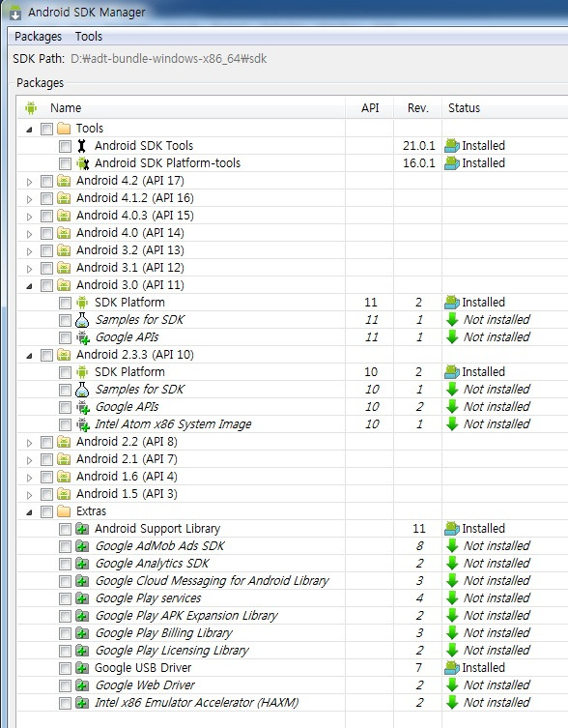The width and height of the screenshot is (568, 728).
Task: Tick the Intel x86 Emulator Accelerator (HAXM) checkbox
Action: [65, 704]
